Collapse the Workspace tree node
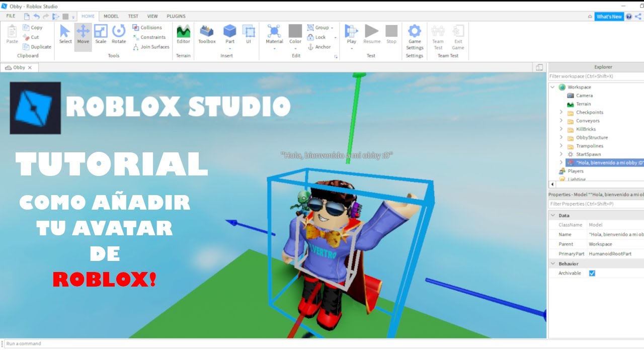This screenshot has width=644, height=362. (553, 87)
